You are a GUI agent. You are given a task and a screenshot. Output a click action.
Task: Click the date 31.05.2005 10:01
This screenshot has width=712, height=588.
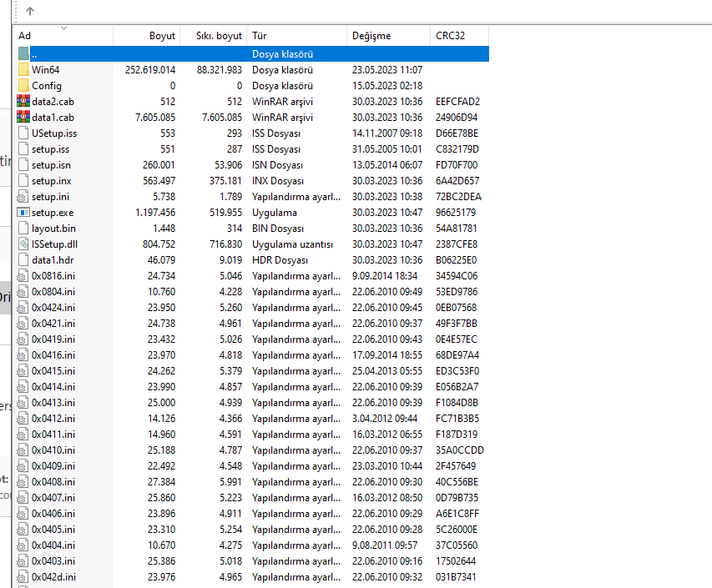pyautogui.click(x=386, y=149)
